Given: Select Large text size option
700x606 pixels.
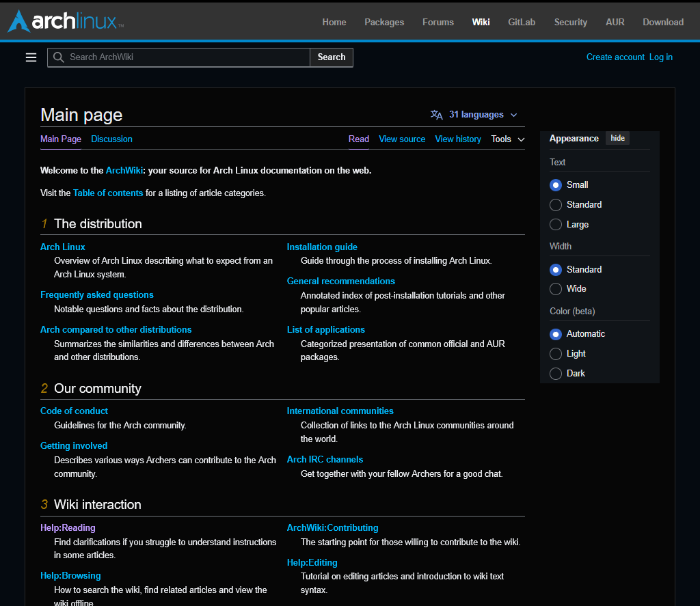Looking at the screenshot, I should click(556, 225).
